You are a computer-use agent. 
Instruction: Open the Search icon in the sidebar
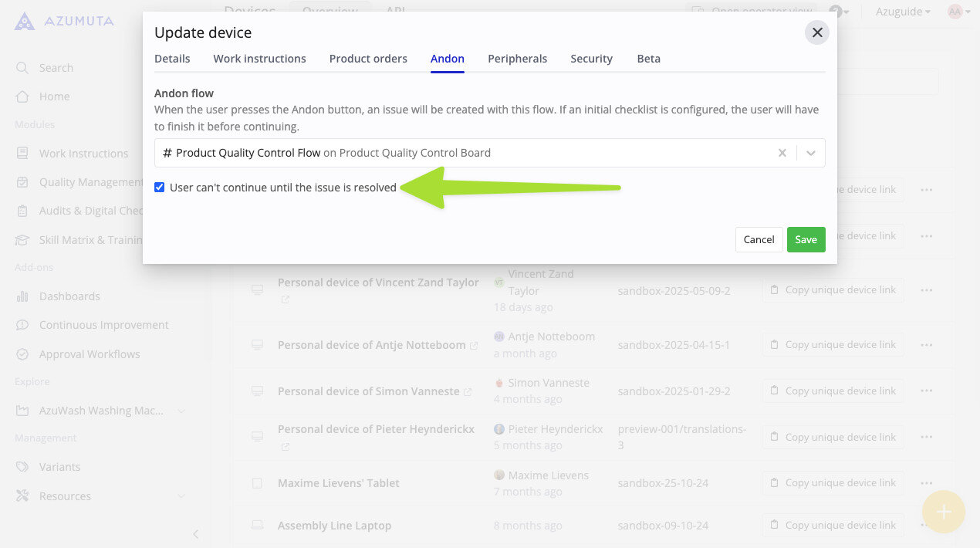pyautogui.click(x=23, y=67)
